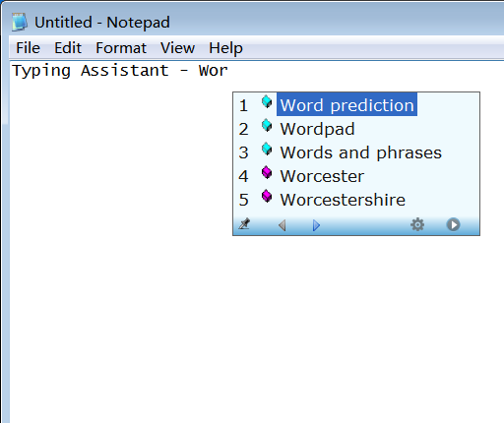Pick the 'Words and phrases' suggestion
Viewport: 504px width, 423px height.
tap(361, 152)
